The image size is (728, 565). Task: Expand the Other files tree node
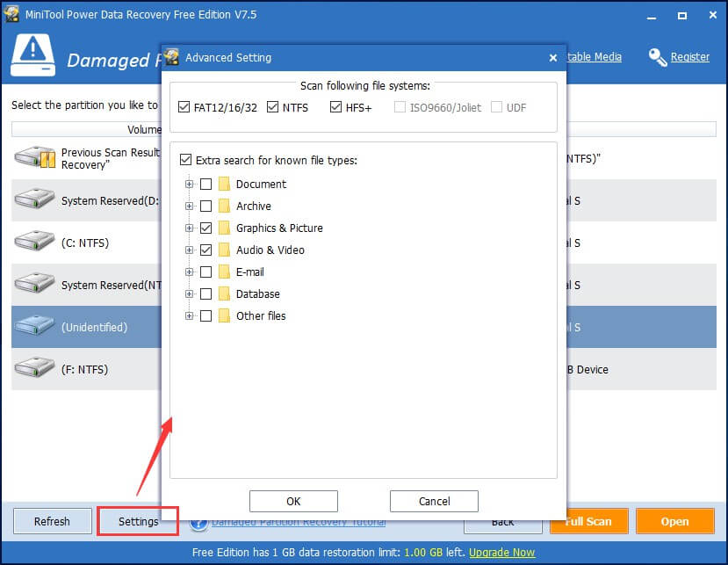[189, 316]
